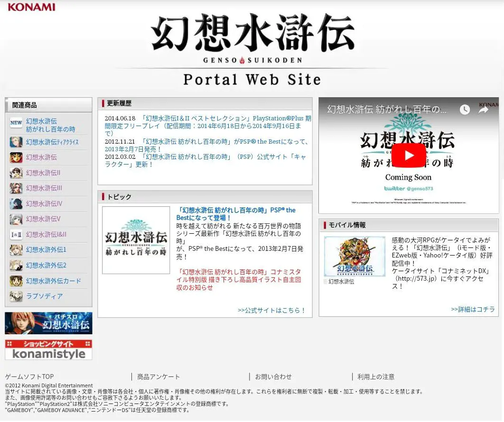Click the KONAMI logo

click(x=31, y=7)
